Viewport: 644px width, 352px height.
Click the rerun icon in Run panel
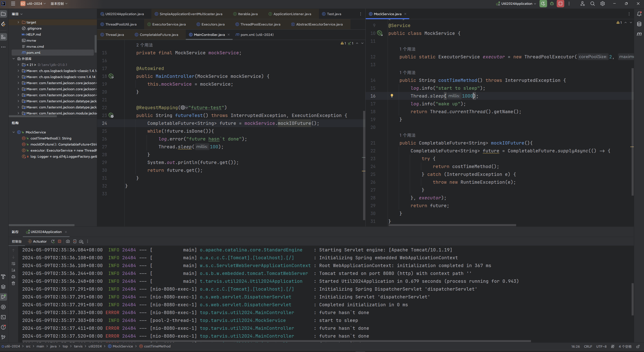53,241
